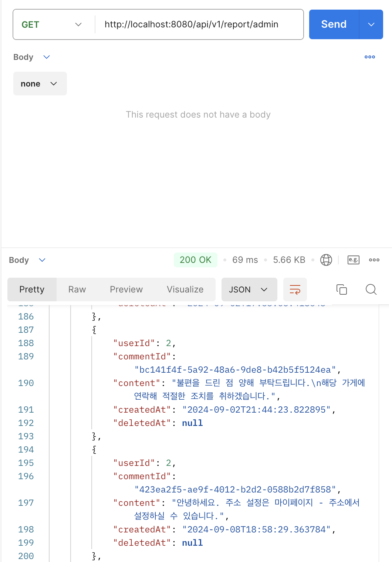Open the JSON format dropdown
Viewport: 392px width, 562px height.
pyautogui.click(x=249, y=290)
